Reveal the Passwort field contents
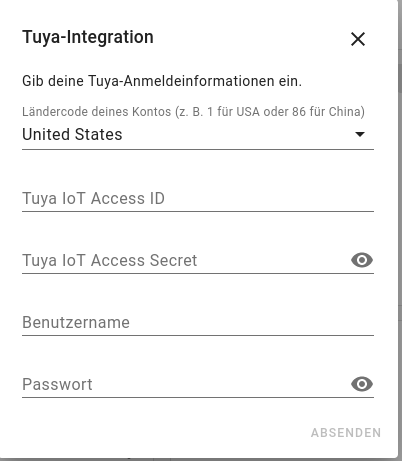Screen dimensions: 402x461 pyautogui.click(x=362, y=384)
